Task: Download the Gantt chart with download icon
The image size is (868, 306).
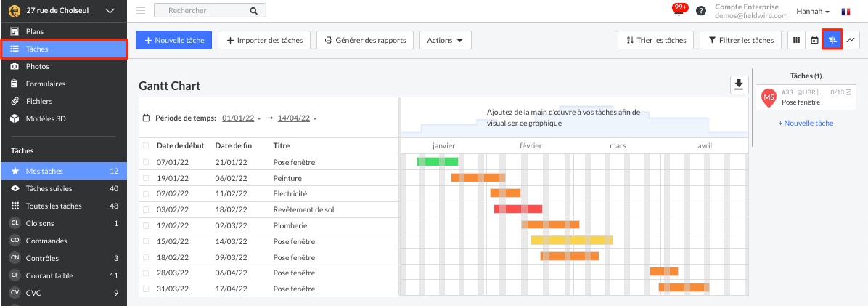Action: click(x=738, y=84)
